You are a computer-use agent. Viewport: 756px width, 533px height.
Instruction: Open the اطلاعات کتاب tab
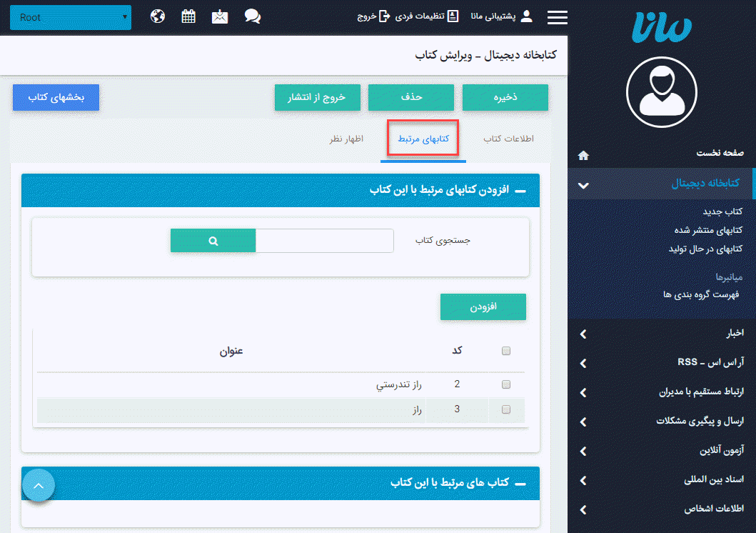point(508,140)
